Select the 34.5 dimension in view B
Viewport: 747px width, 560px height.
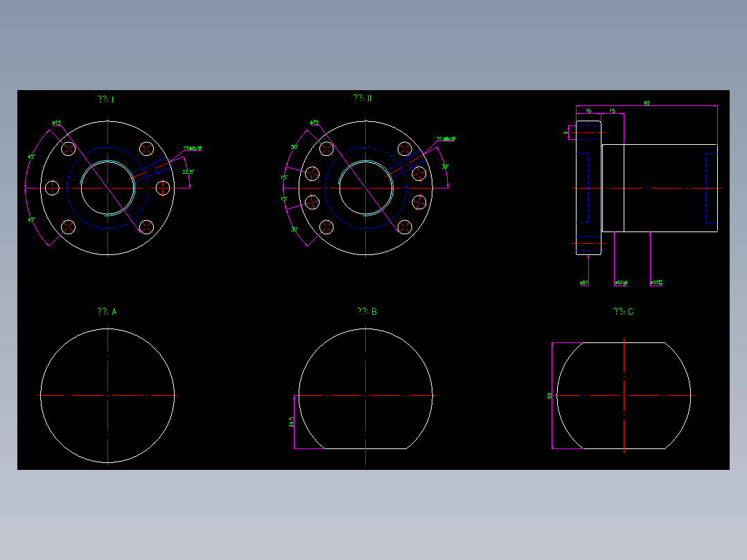pos(292,422)
